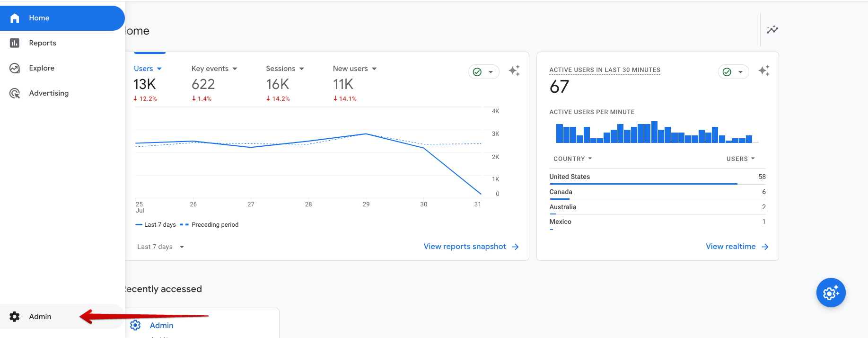868x338 pixels.
Task: Click the Advertising icon in sidebar
Action: tap(15, 93)
